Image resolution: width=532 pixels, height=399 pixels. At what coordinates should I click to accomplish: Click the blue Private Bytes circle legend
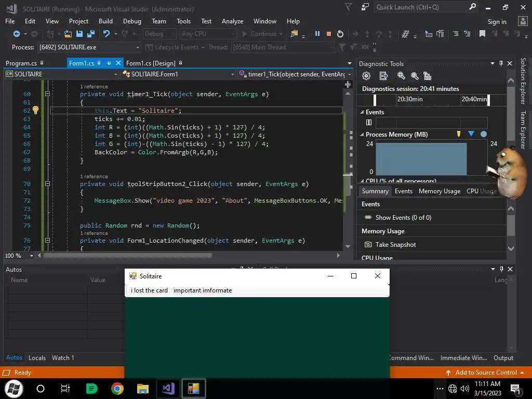[x=484, y=135]
